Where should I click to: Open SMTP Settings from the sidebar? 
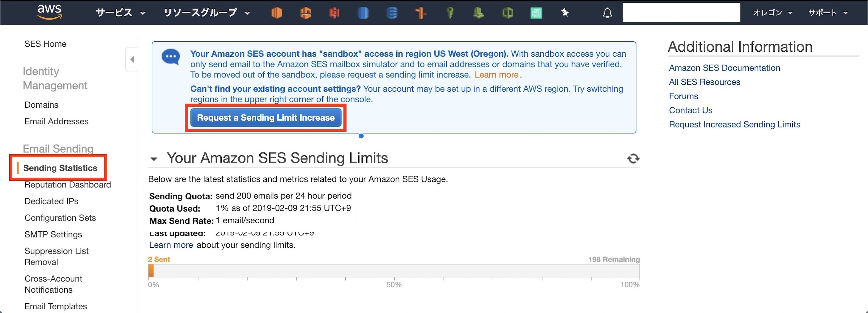tap(53, 234)
